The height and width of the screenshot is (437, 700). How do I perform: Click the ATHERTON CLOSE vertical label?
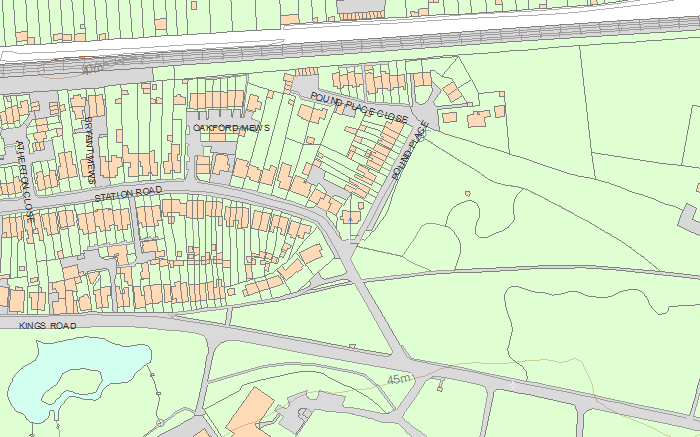point(24,181)
